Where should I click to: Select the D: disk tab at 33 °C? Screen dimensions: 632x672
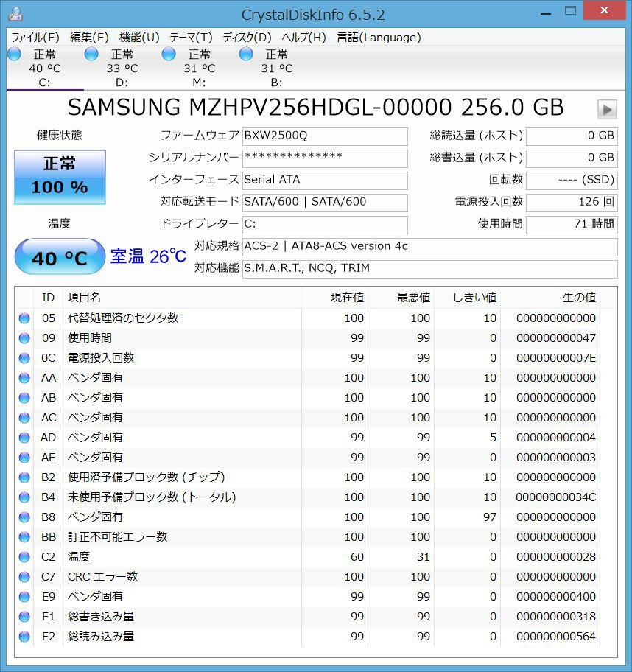coord(122,68)
